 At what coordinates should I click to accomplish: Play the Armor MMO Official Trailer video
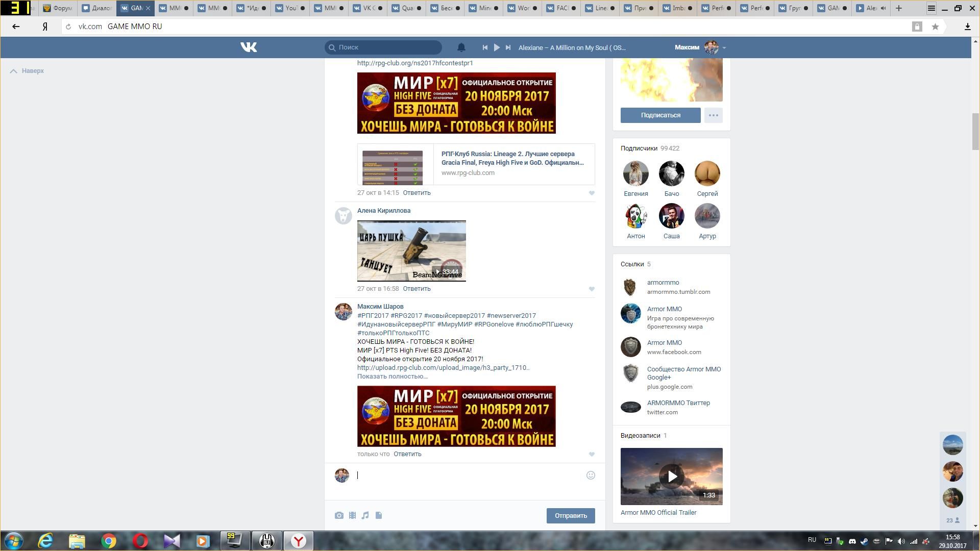(x=671, y=477)
